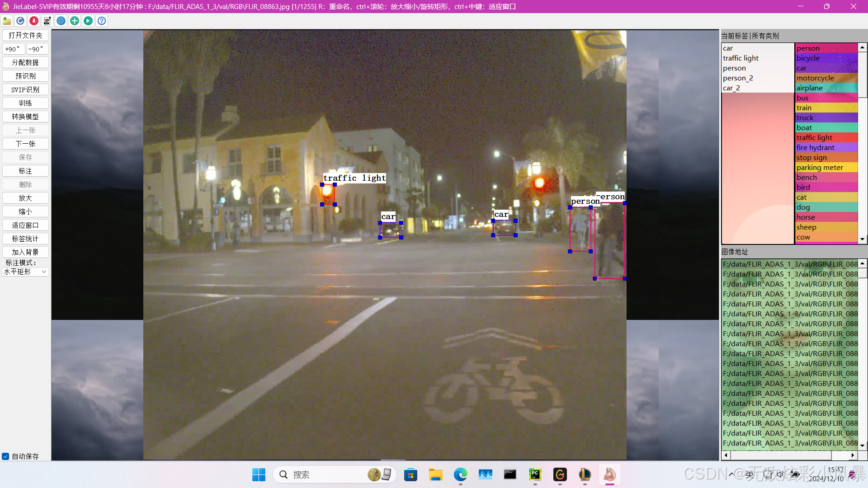868x488 pixels.
Task: Click the SVIP识别 button
Action: (25, 89)
